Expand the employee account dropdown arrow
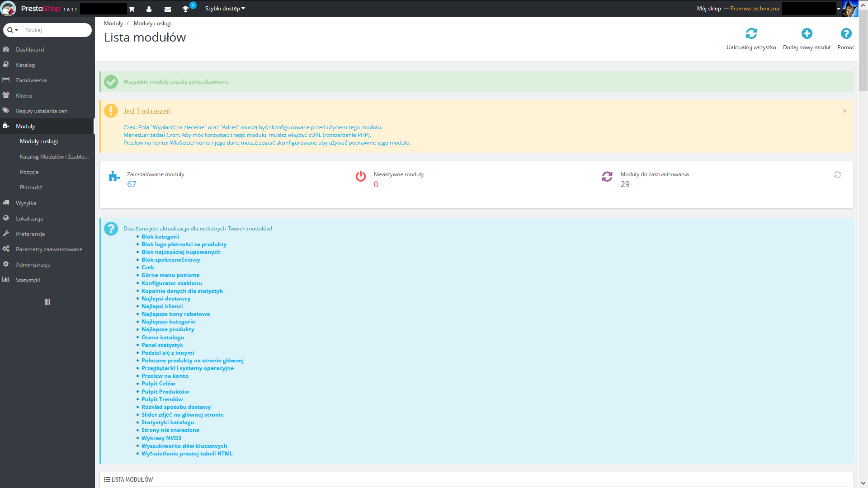 tap(838, 9)
